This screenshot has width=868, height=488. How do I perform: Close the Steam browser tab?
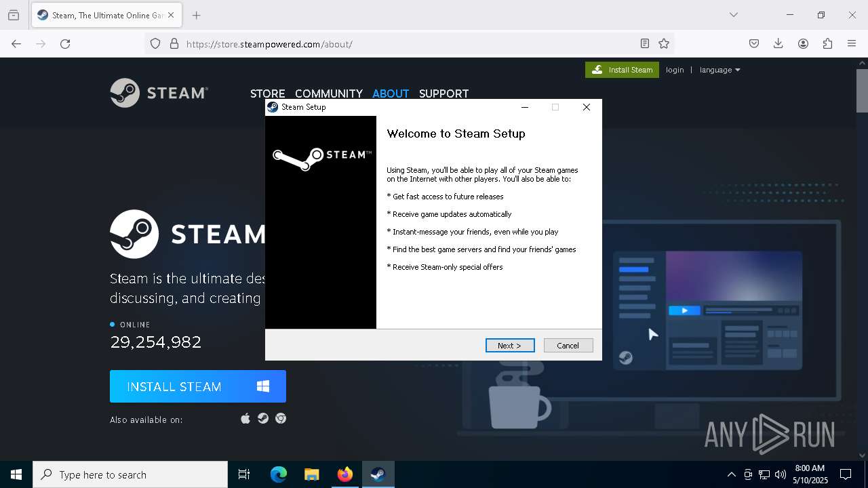point(171,15)
